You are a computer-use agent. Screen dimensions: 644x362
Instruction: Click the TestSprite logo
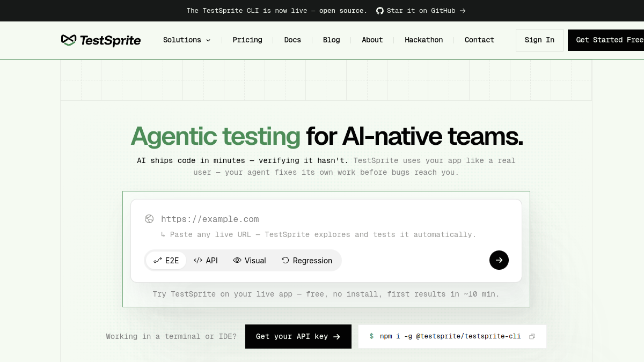pyautogui.click(x=101, y=40)
